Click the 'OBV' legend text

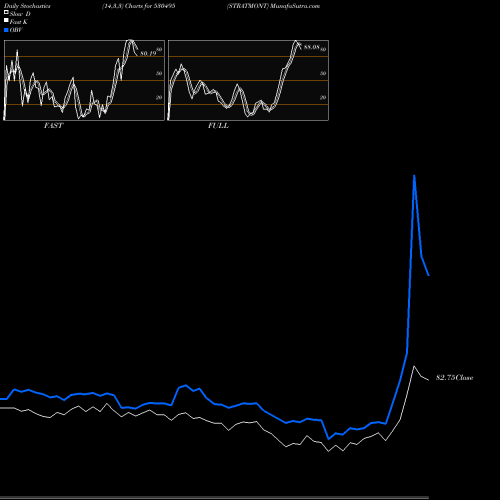pyautogui.click(x=16, y=30)
